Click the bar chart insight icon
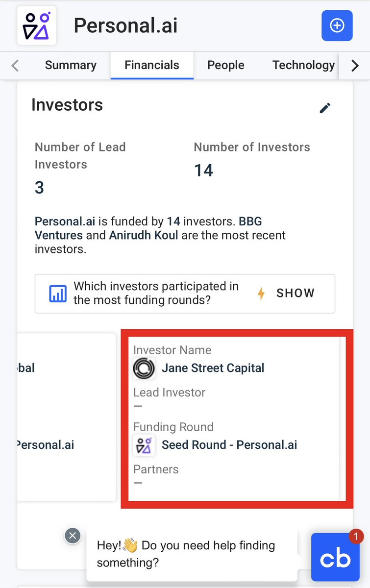The width and height of the screenshot is (370, 588). pos(58,294)
